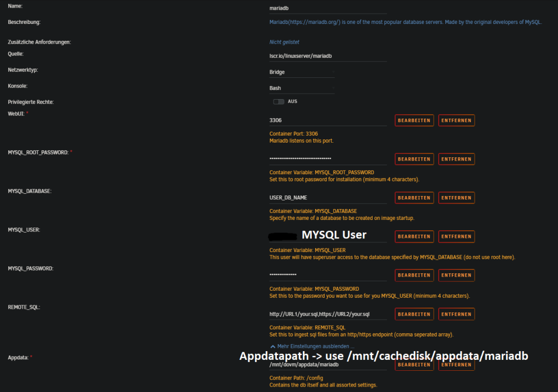This screenshot has height=392, width=558.
Task: Click the MYSQL_ROOT_PASSWORD label
Action: point(38,152)
